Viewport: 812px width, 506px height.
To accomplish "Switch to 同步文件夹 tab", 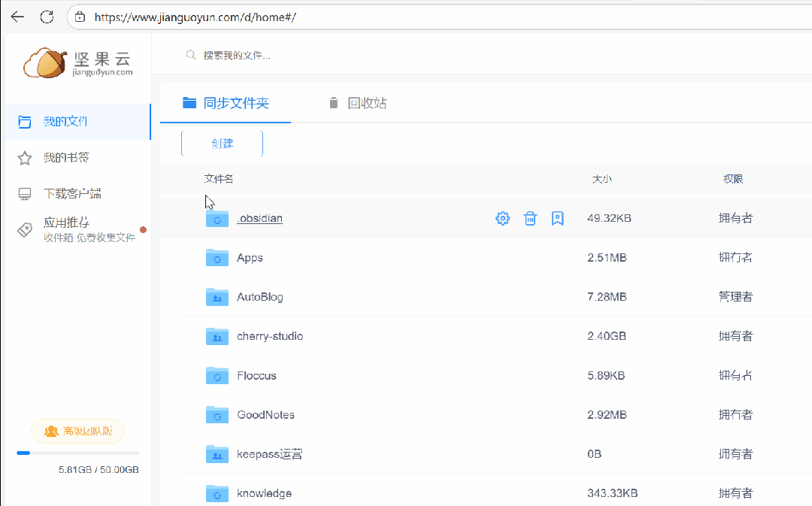I will click(x=226, y=103).
